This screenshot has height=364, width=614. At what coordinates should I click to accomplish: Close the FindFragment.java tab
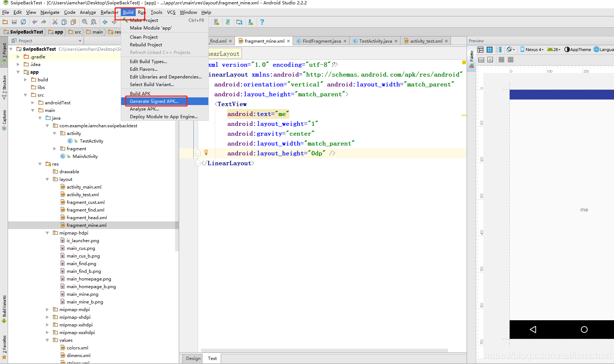(x=345, y=41)
